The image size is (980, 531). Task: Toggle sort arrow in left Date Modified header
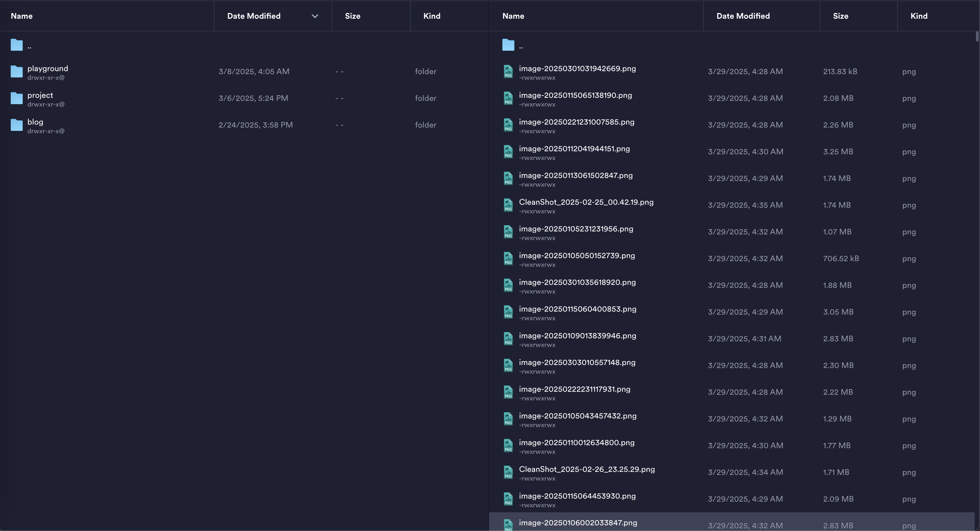(x=315, y=16)
